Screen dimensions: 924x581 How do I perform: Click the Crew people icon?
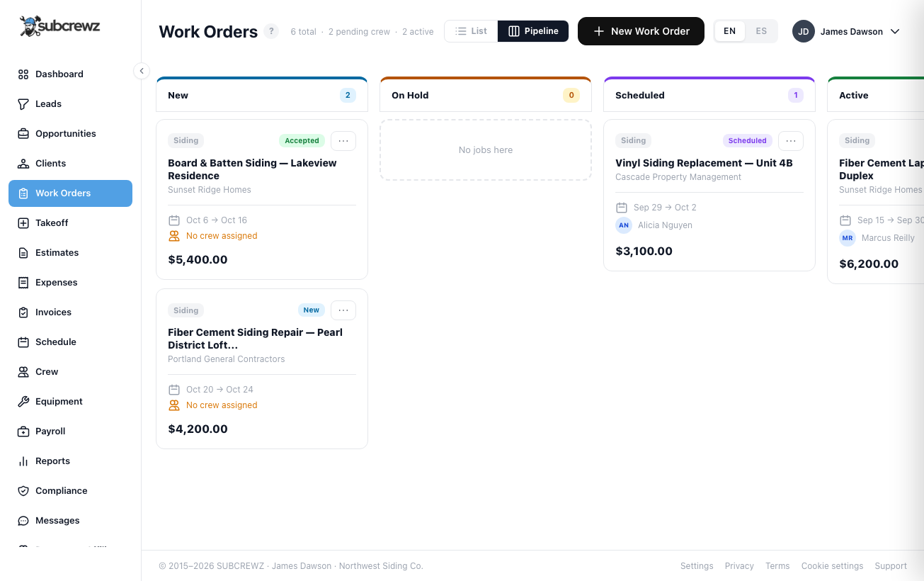pos(23,372)
